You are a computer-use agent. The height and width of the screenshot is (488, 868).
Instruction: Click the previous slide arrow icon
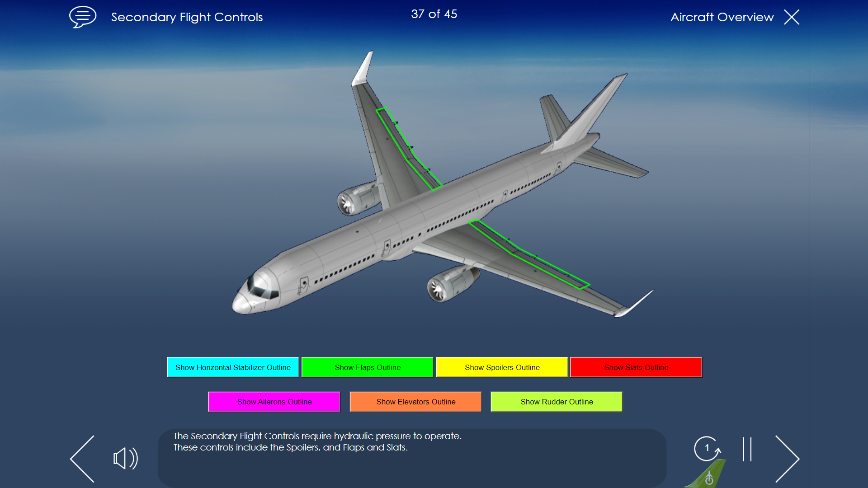(x=80, y=458)
